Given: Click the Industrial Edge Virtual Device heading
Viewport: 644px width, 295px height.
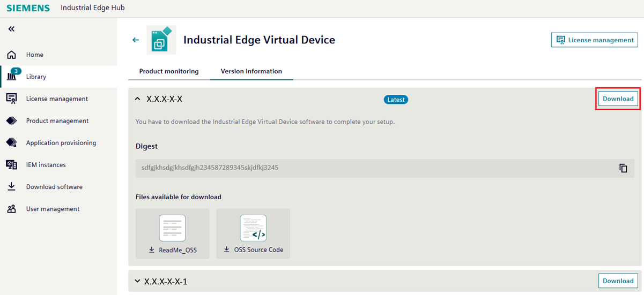Looking at the screenshot, I should click(259, 40).
